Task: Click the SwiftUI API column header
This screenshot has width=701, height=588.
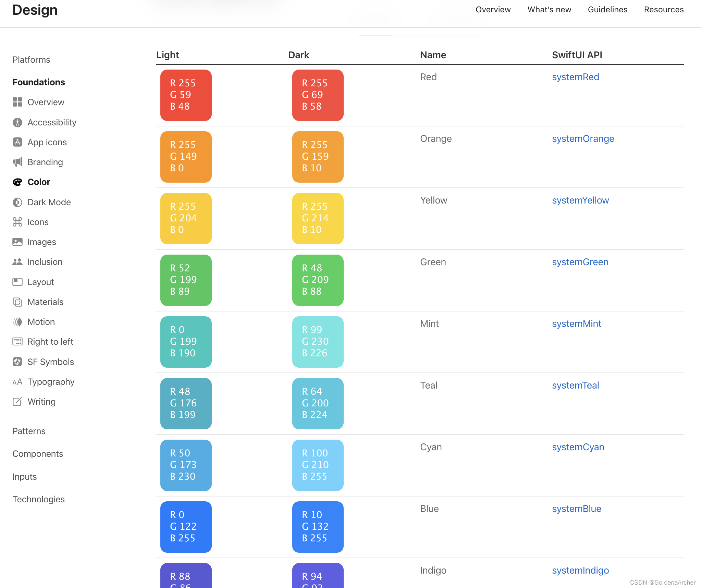Action: coord(577,55)
